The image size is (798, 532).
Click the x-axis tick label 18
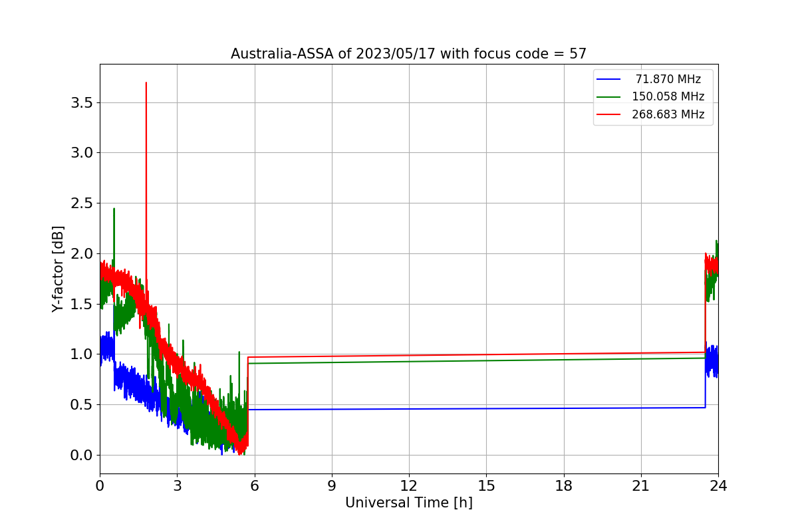[x=564, y=486]
